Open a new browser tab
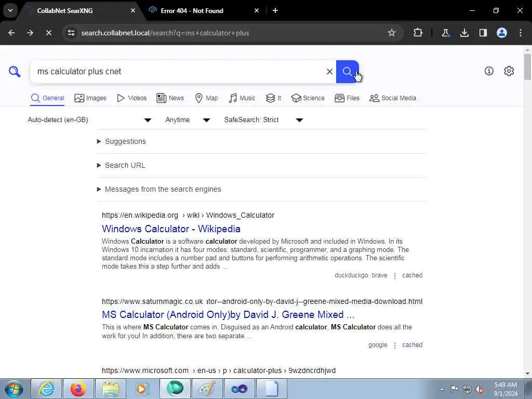Screen dimensions: 532x399 pyautogui.click(x=275, y=10)
